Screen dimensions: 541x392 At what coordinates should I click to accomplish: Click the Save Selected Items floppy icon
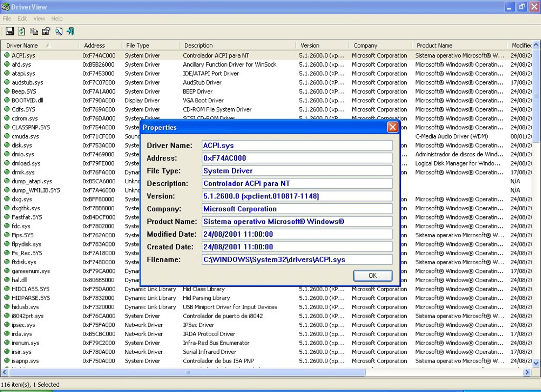10,31
